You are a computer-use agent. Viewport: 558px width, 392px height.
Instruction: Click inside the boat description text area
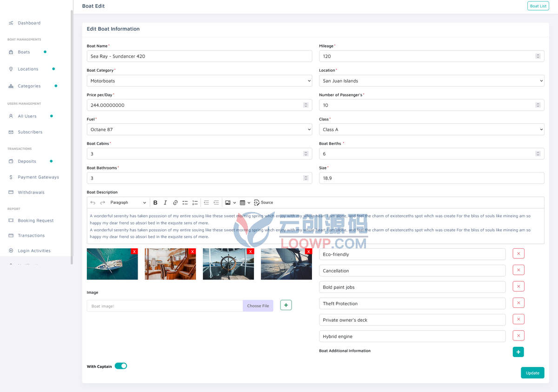[315, 226]
